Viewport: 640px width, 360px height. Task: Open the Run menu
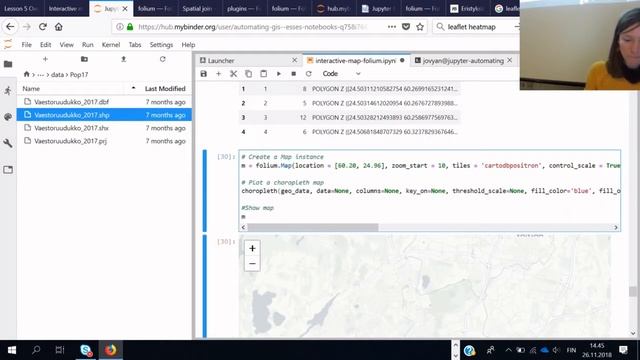tap(87, 45)
